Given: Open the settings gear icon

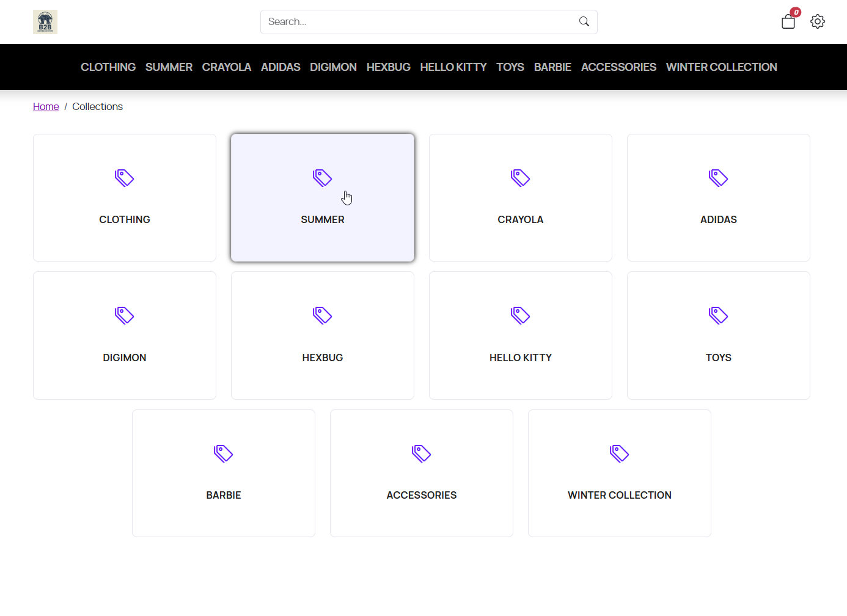Looking at the screenshot, I should coord(818,22).
